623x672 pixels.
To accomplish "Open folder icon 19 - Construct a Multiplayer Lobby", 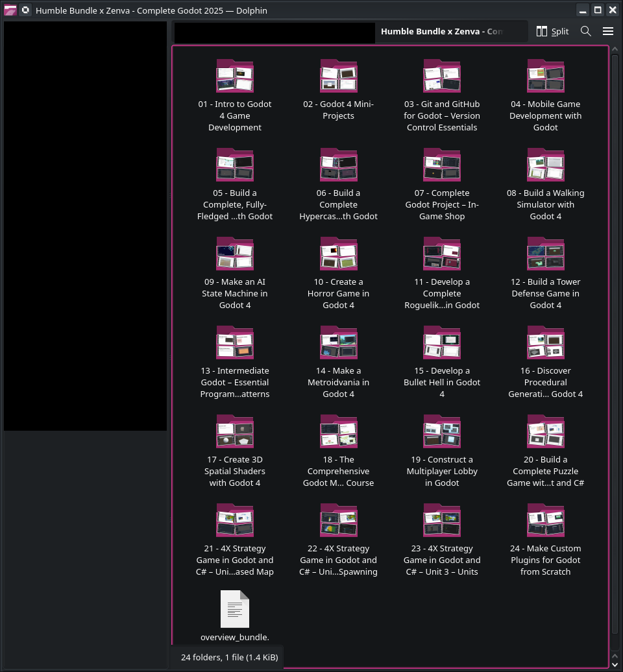I will pyautogui.click(x=442, y=431).
